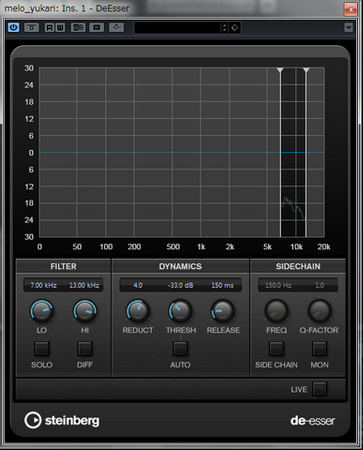Click the Steinberg logo
This screenshot has height=450, width=363.
coord(62,420)
